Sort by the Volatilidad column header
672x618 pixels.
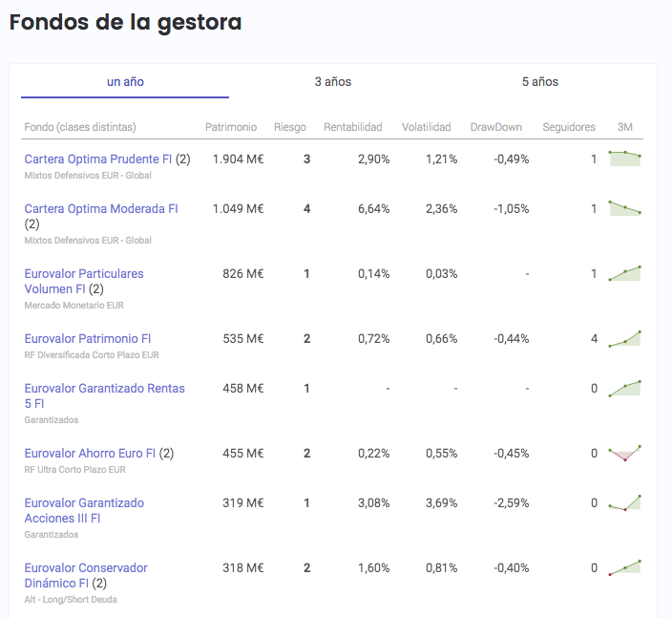tap(426, 127)
